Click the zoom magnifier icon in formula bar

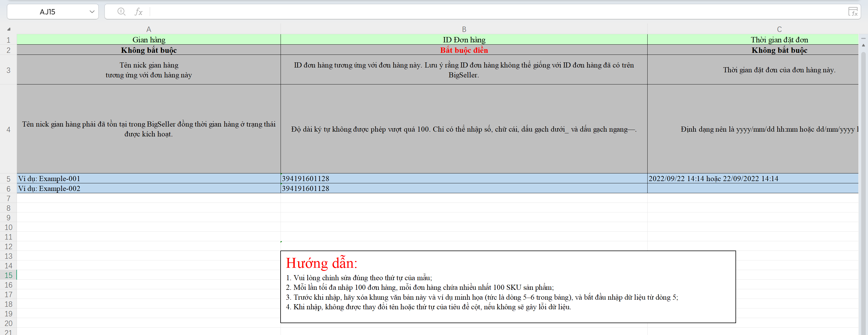click(x=121, y=12)
